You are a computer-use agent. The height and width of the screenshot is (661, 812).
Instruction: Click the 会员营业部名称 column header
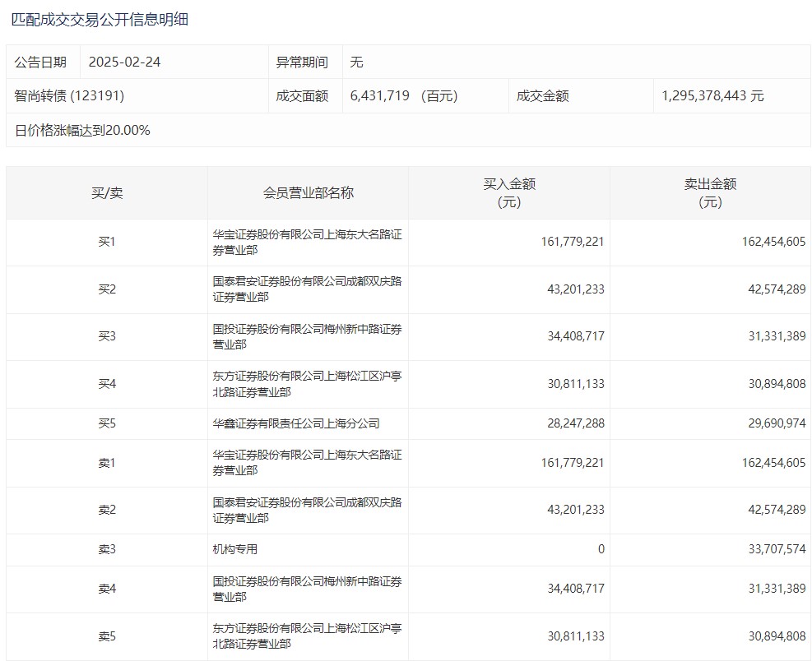308,193
